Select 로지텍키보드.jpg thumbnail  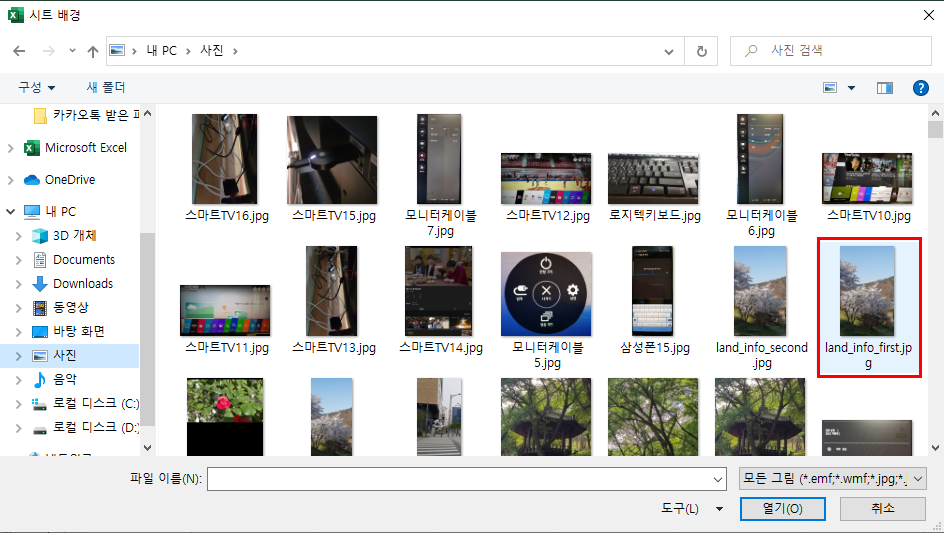tap(653, 179)
